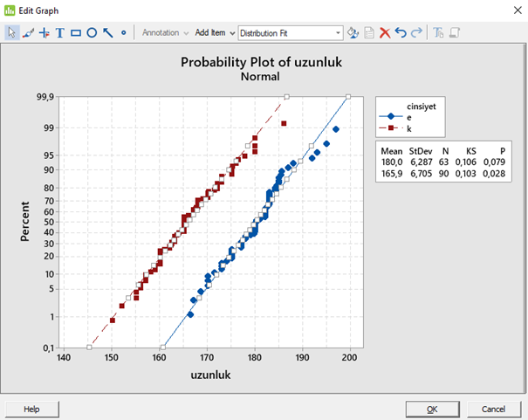Click the top handle of blue fit line
Image resolution: width=528 pixels, height=420 pixels.
click(x=348, y=97)
